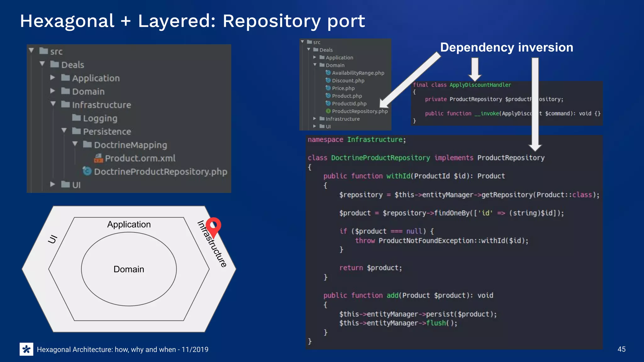Expand the UI folder in large tree
The height and width of the screenshot is (362, 644).
(x=53, y=184)
